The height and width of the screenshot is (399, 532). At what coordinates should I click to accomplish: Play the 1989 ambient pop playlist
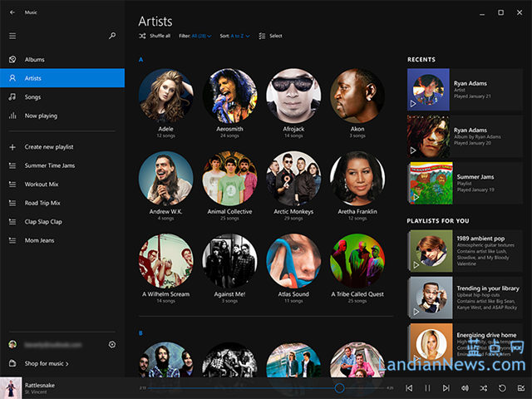416,264
